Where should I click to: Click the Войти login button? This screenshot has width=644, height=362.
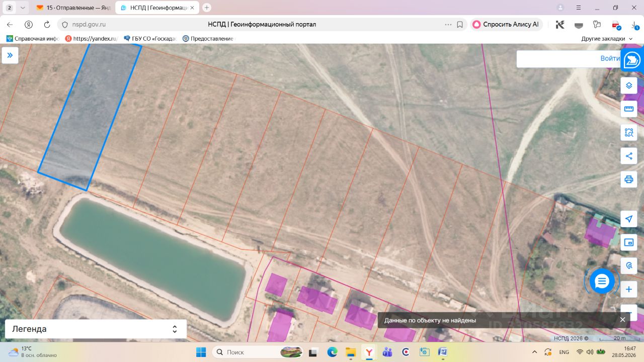pyautogui.click(x=610, y=58)
